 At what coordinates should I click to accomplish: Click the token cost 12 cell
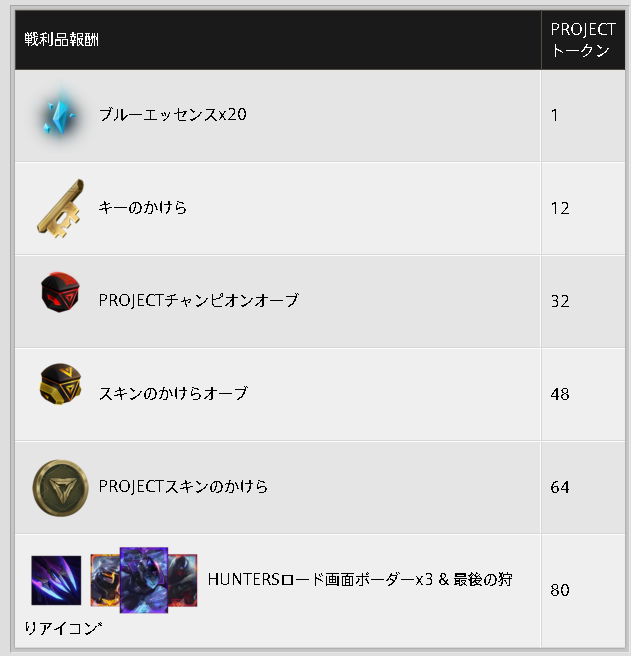pyautogui.click(x=583, y=208)
